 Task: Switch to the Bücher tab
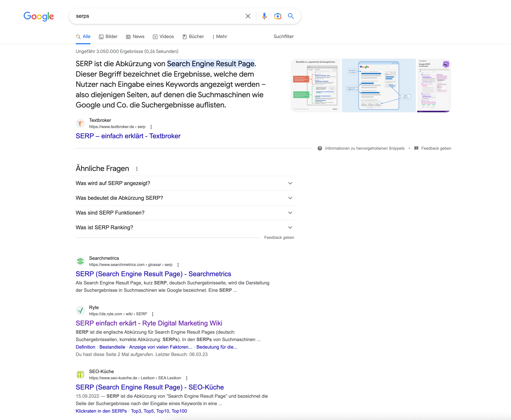[x=193, y=37]
